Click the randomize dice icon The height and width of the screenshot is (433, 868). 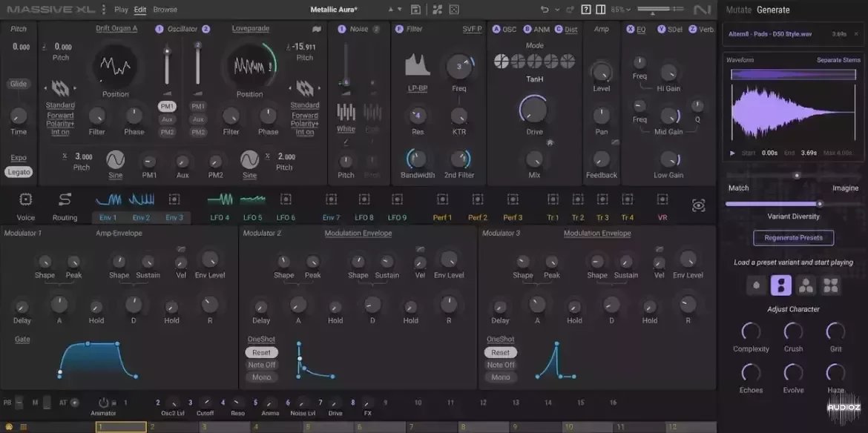click(453, 10)
